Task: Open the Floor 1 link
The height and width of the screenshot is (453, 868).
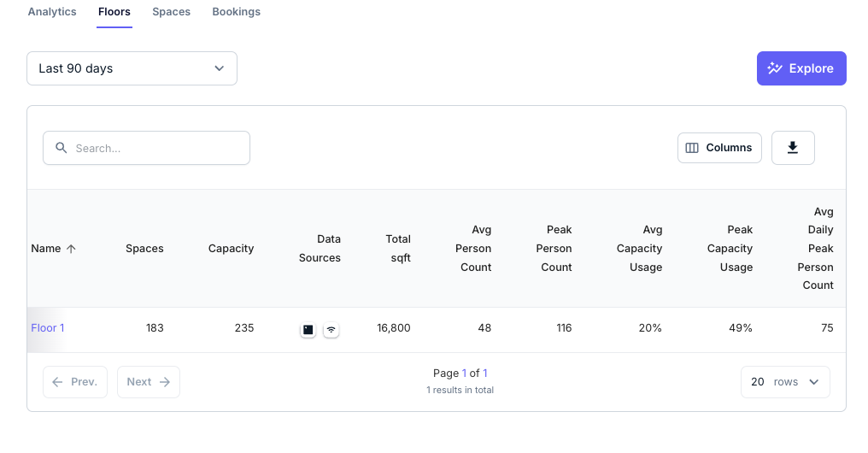Action: click(48, 328)
